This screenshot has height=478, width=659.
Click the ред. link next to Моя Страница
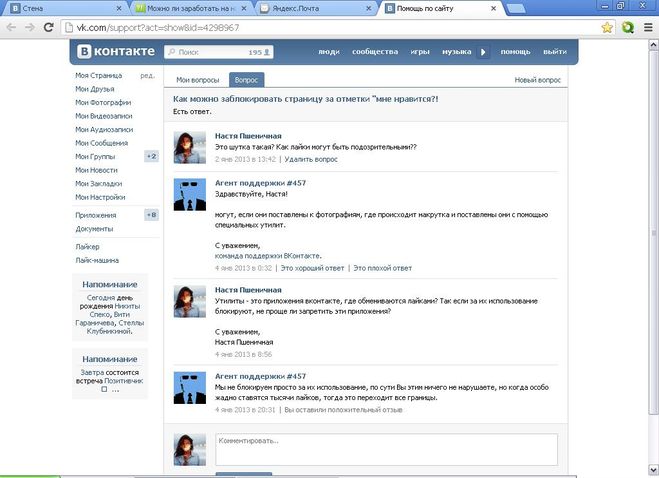(147, 75)
